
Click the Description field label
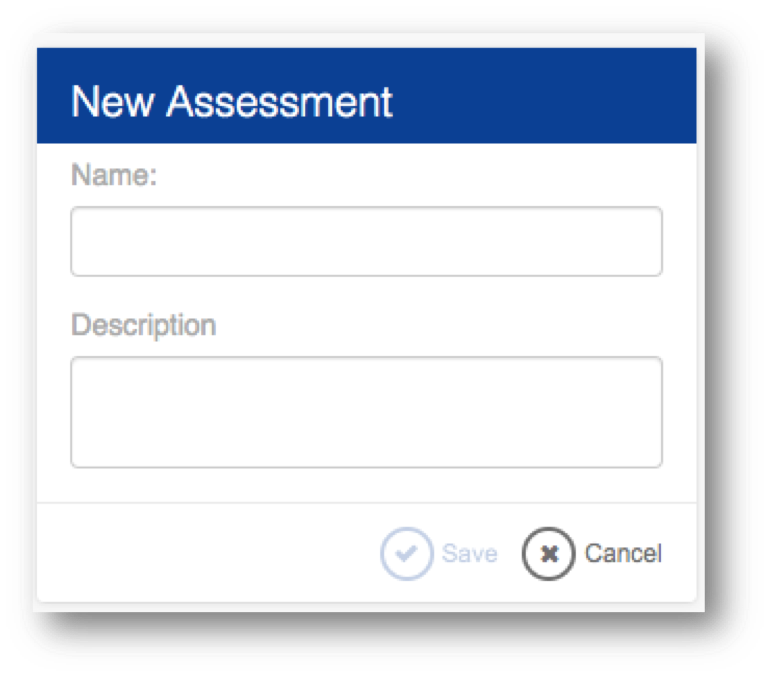click(144, 326)
